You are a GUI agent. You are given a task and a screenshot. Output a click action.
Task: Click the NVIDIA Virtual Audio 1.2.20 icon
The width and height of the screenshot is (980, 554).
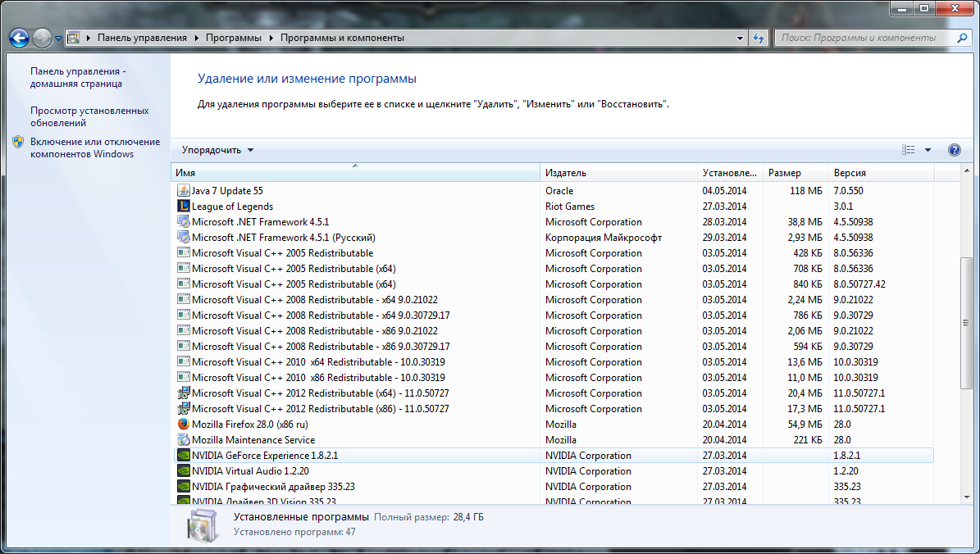[x=183, y=471]
